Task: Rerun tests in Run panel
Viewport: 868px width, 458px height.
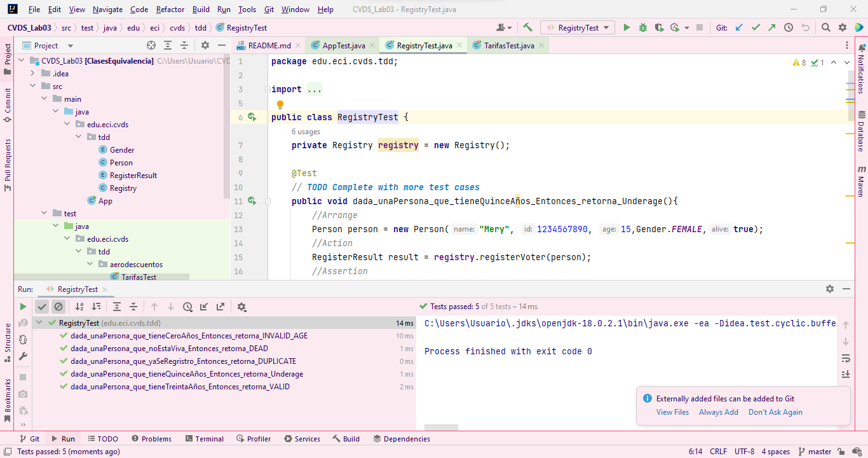Action: point(23,307)
